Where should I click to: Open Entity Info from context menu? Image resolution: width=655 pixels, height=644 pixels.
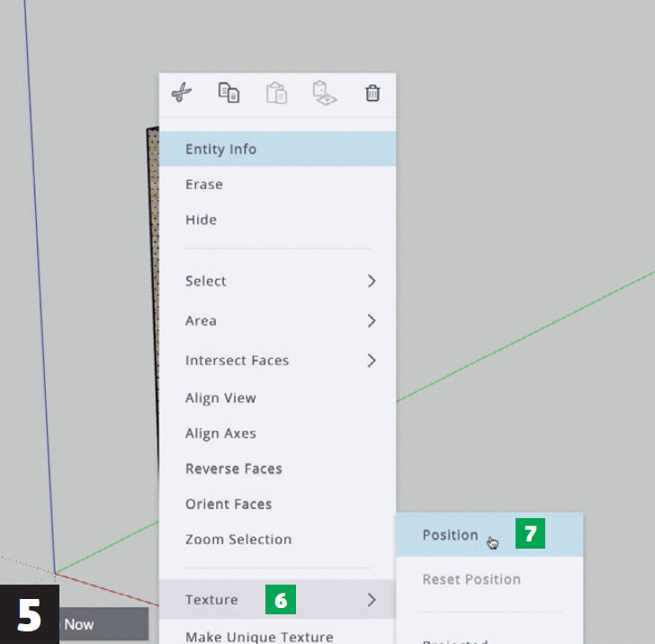(x=277, y=149)
